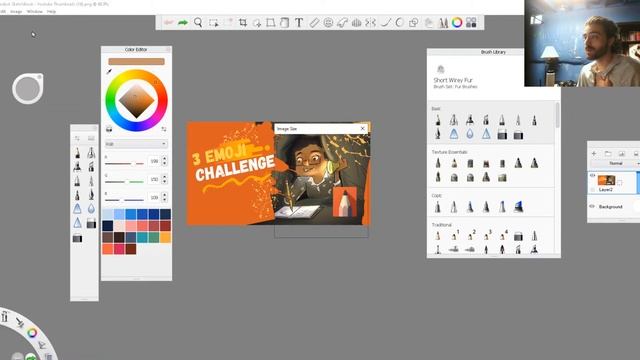Viewport: 640px width, 360px height.
Task: Add a layer group with the folder icon
Action: coord(608,153)
